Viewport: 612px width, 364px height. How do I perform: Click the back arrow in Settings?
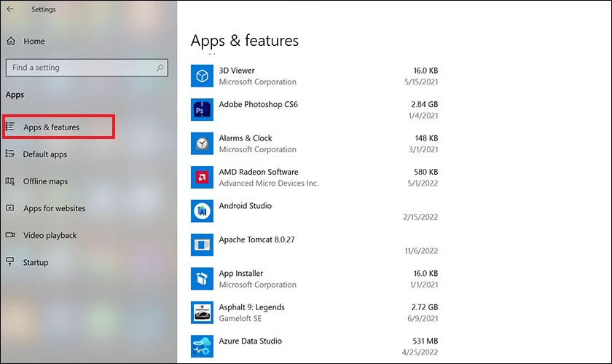click(10, 9)
